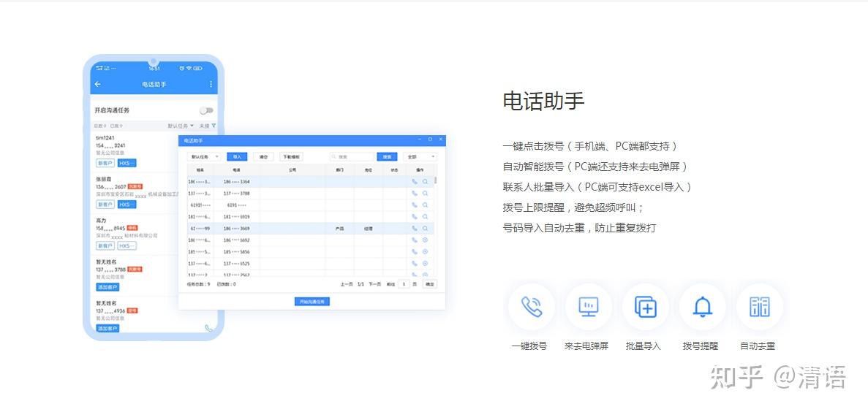Go to next page via 下一页

click(374, 284)
